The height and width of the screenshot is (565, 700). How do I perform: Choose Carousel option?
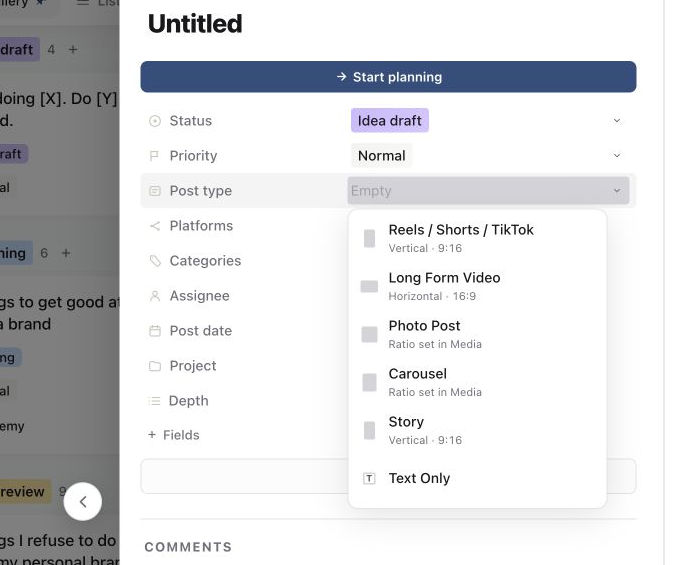coord(477,382)
